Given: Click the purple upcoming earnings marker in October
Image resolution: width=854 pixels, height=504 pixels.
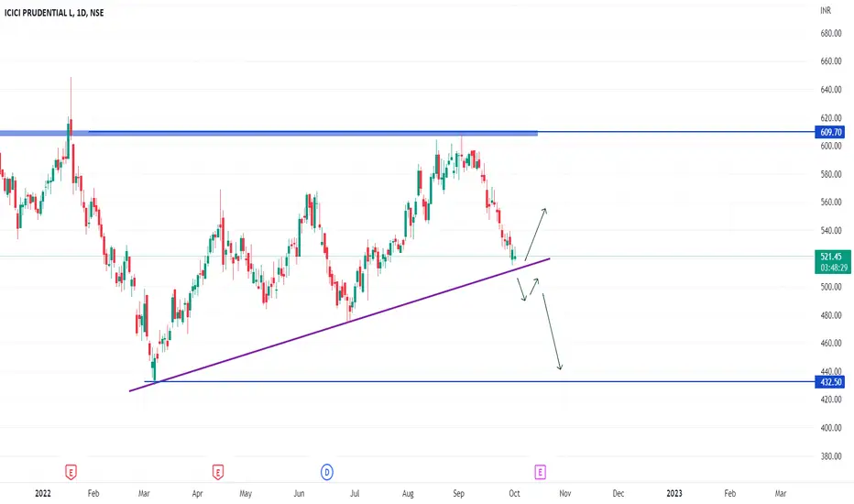Looking at the screenshot, I should point(540,472).
